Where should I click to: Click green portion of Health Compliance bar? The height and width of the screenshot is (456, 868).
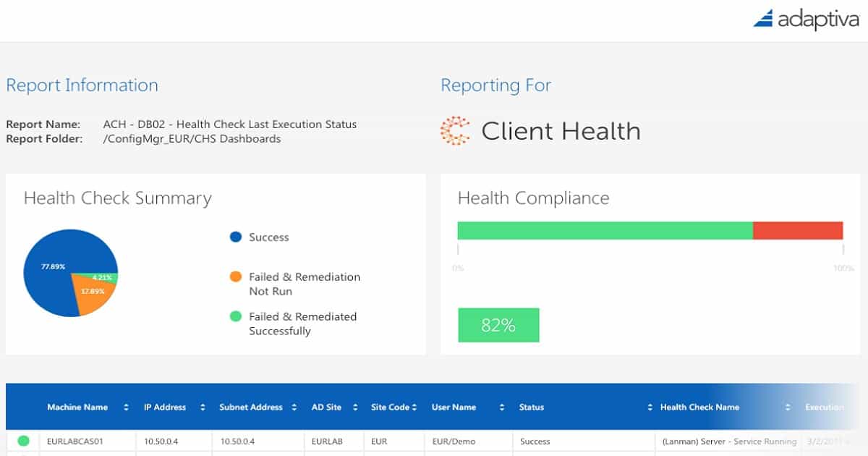(x=605, y=230)
